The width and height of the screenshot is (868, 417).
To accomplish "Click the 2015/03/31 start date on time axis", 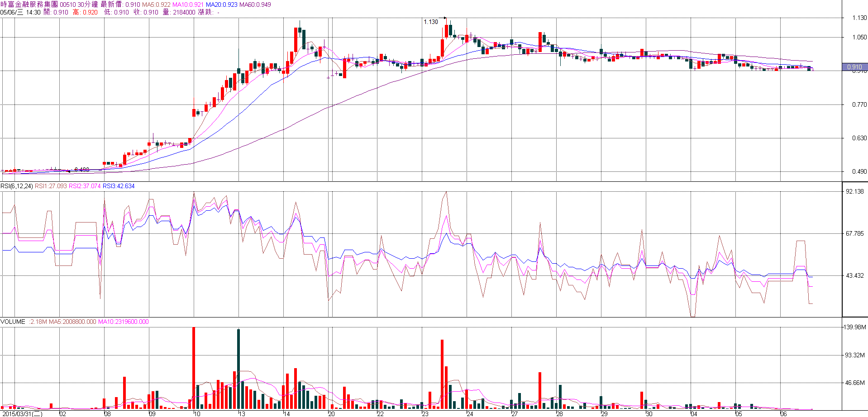I will tap(22, 413).
